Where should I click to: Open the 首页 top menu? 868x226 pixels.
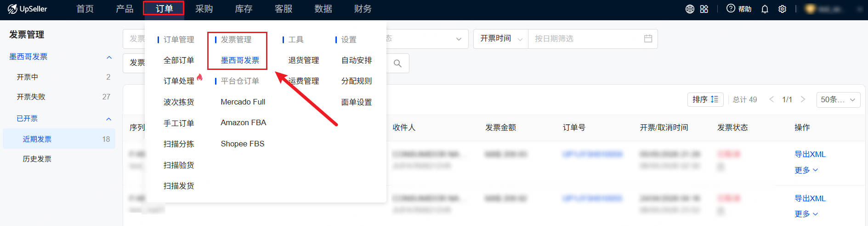pyautogui.click(x=85, y=9)
